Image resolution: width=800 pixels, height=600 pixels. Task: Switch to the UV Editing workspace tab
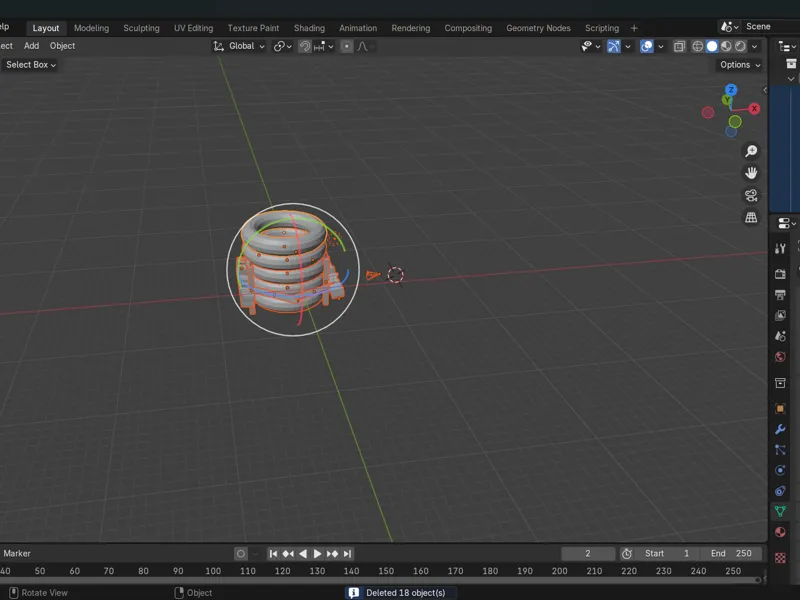[193, 28]
